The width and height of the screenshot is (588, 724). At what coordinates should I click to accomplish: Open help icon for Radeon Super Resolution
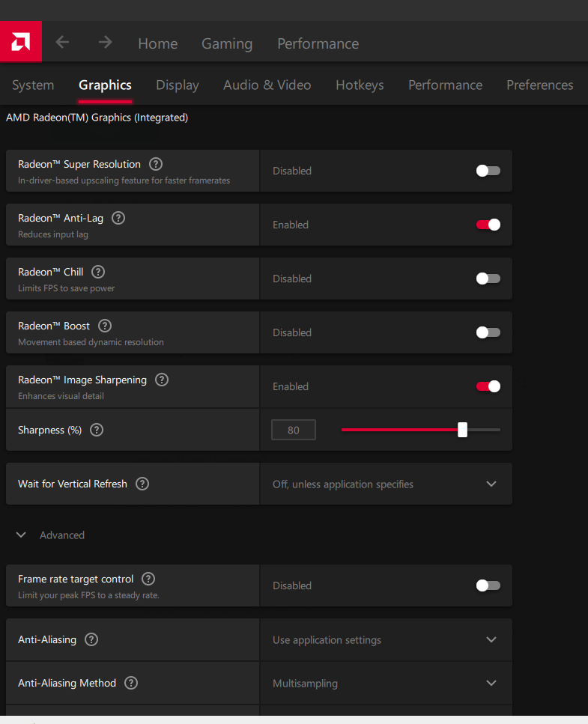[x=156, y=164]
